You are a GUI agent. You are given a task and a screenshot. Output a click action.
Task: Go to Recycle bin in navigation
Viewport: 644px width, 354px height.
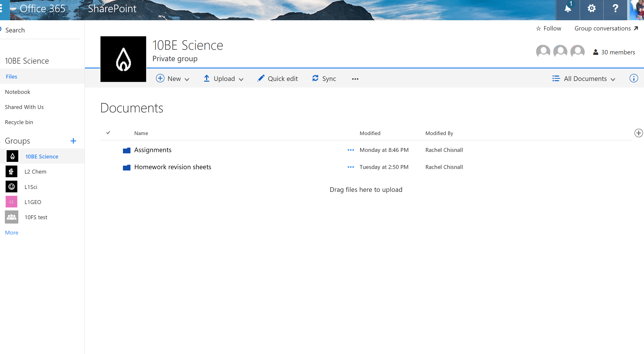[x=19, y=122]
